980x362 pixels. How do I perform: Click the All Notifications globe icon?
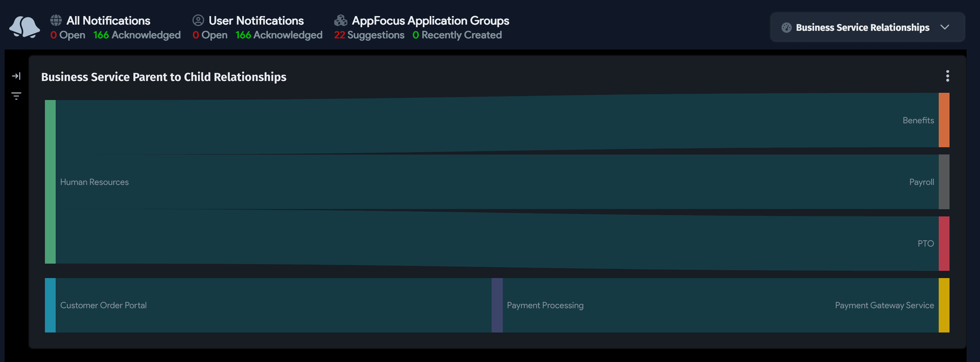pyautogui.click(x=56, y=20)
